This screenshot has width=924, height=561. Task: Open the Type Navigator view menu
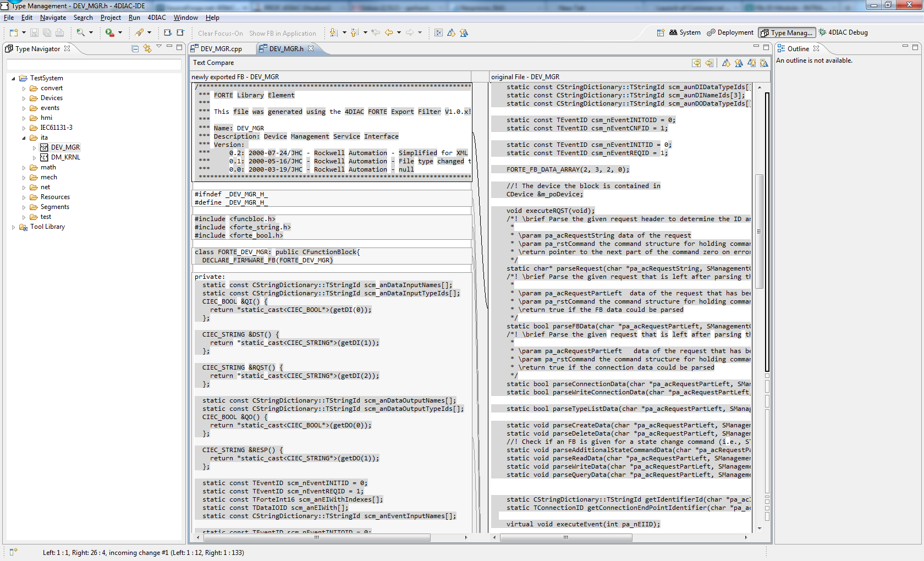point(159,46)
